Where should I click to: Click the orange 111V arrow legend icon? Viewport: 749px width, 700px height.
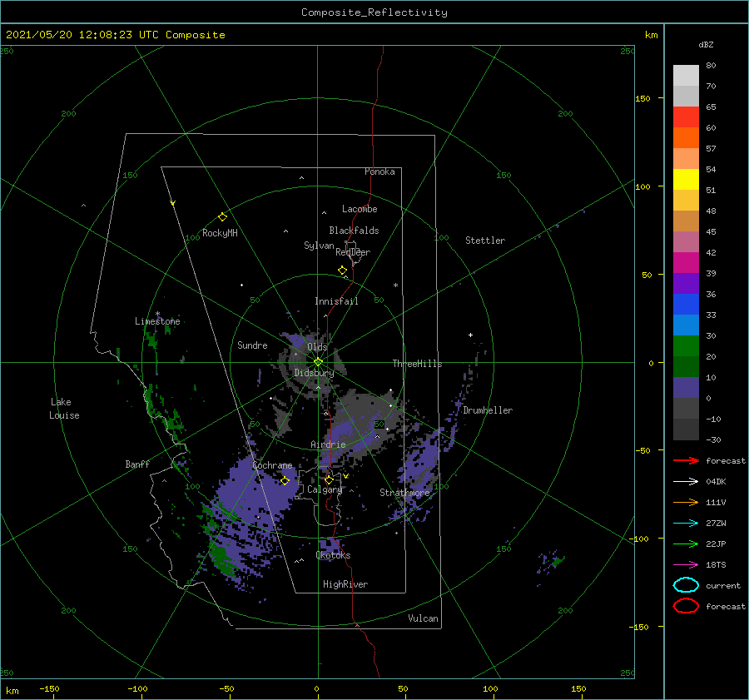pos(686,502)
